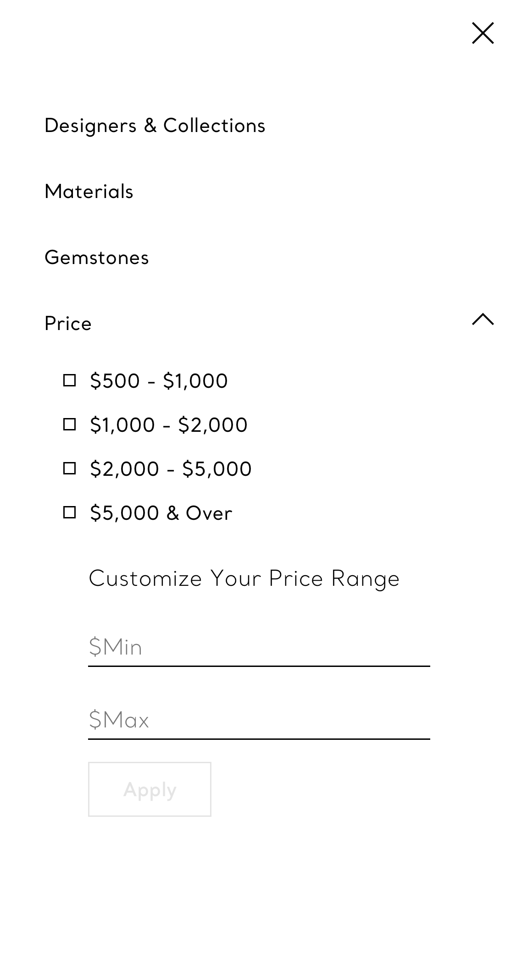Select the '$2,000 - $5,000' price label text
The width and height of the screenshot is (516, 980).
tap(171, 469)
